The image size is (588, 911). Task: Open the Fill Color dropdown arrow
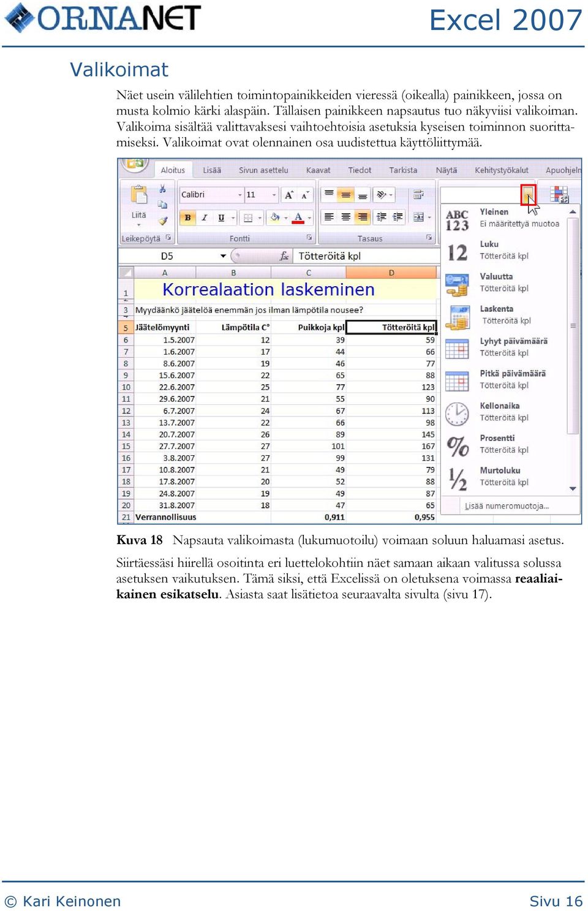tap(285, 218)
